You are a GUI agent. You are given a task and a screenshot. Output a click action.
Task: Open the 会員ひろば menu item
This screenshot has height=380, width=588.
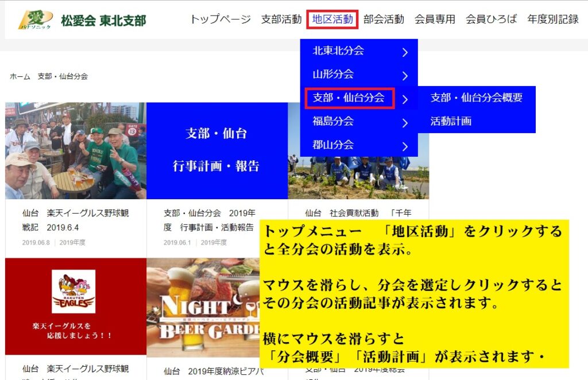pyautogui.click(x=491, y=20)
